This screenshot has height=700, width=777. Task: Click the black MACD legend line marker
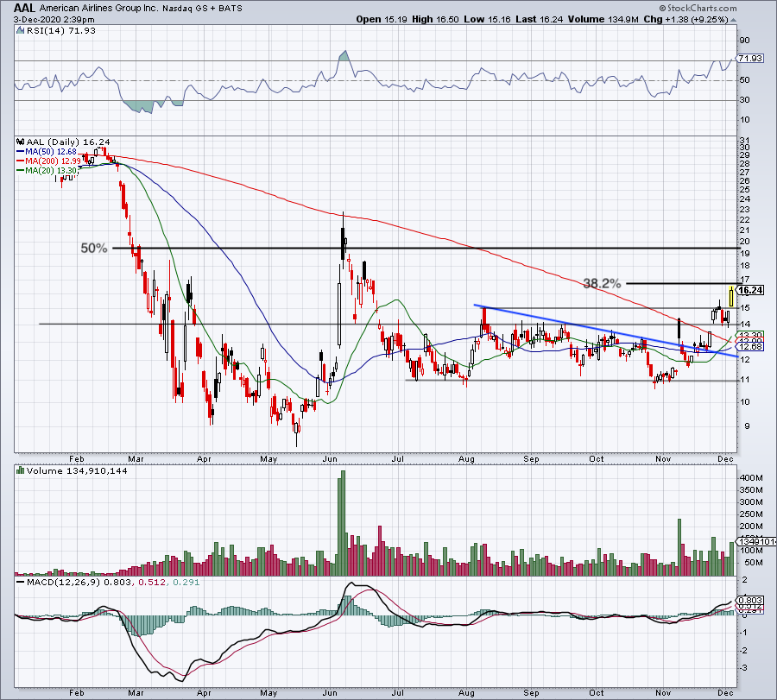(21, 582)
